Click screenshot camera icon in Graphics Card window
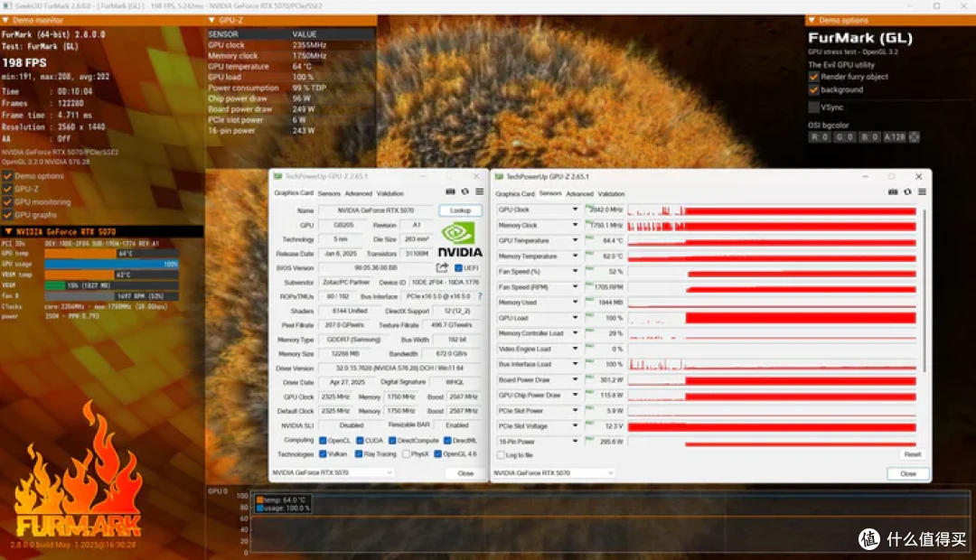The image size is (976, 560). point(450,191)
